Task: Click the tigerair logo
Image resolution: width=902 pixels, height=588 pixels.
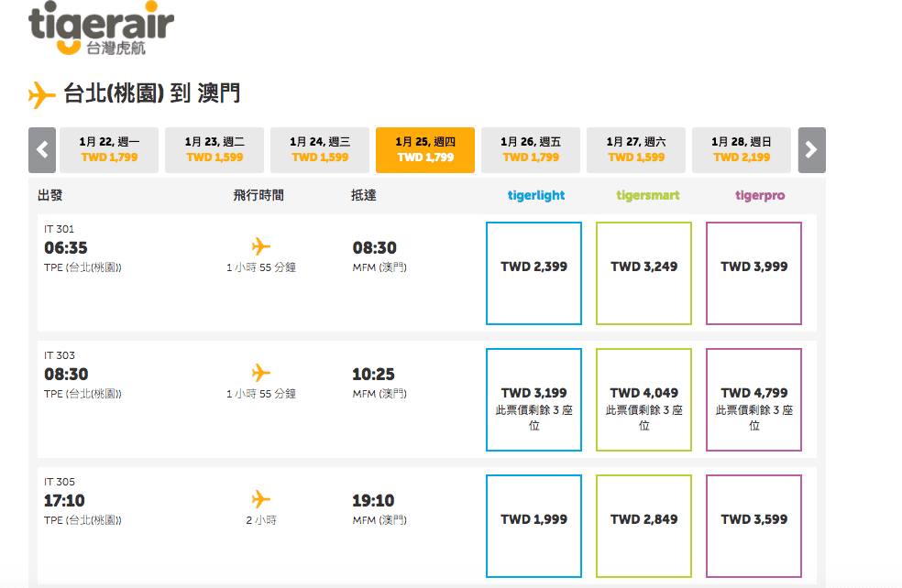Action: (101, 27)
